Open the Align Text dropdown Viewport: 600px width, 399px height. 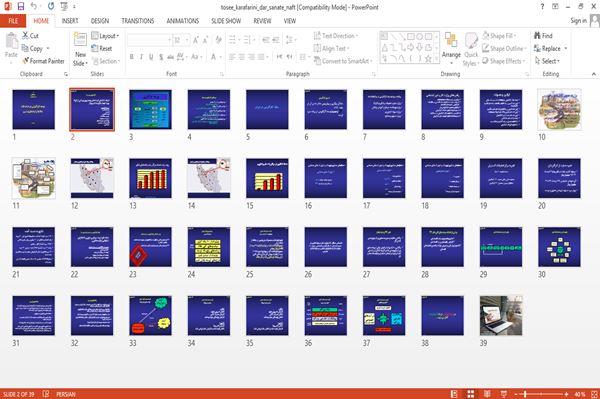(x=331, y=48)
